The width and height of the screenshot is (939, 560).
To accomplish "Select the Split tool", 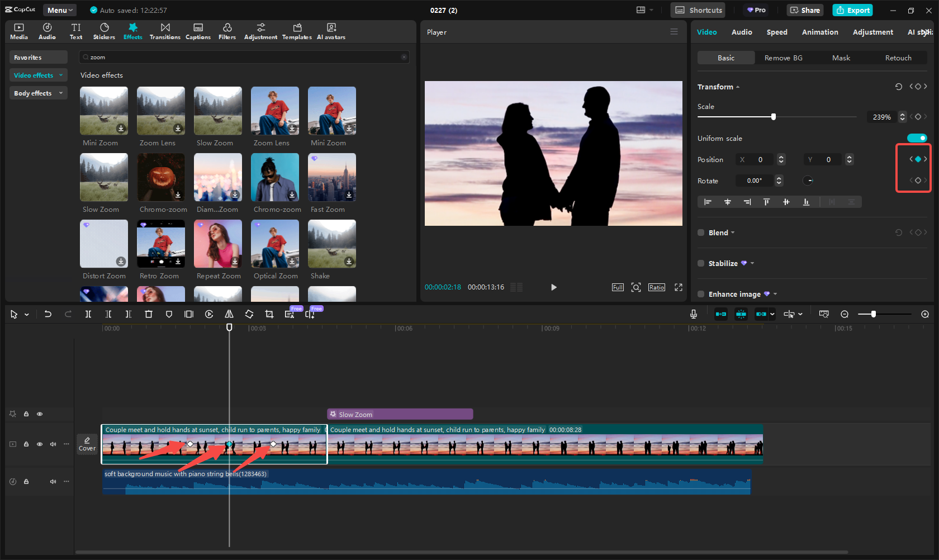I will [x=88, y=314].
